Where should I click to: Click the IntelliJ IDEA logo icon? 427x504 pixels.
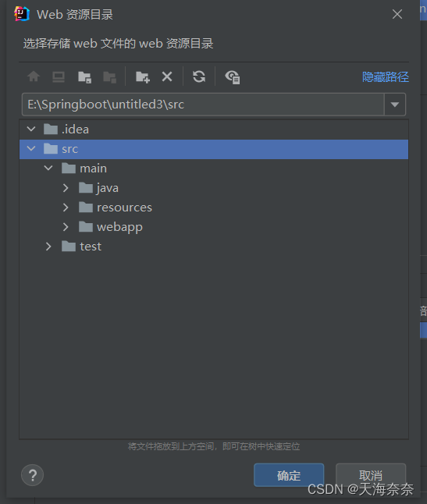point(22,14)
